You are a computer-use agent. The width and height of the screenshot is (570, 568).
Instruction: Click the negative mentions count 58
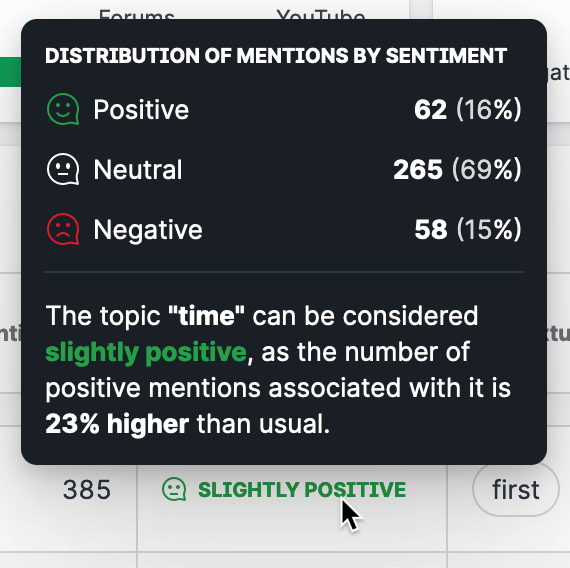tap(431, 229)
